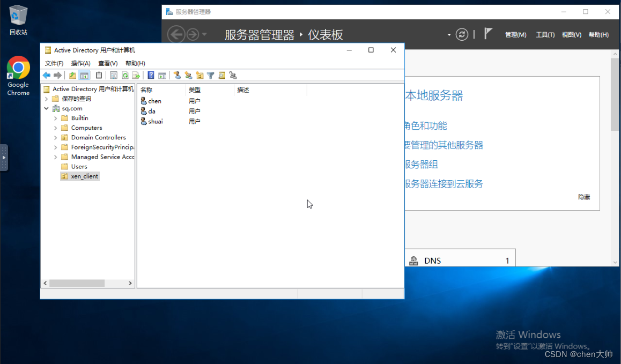621x364 pixels.
Task: Open the Google Chrome desktop shortcut
Action: point(18,76)
